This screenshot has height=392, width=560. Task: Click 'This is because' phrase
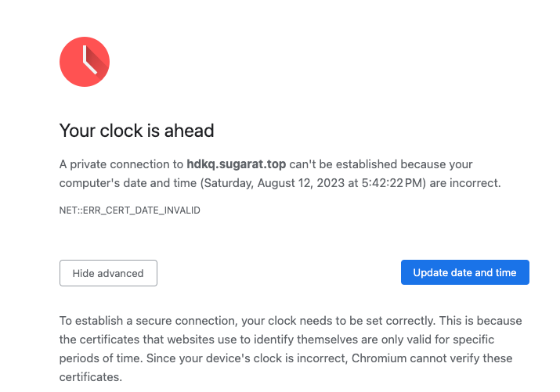click(x=481, y=321)
